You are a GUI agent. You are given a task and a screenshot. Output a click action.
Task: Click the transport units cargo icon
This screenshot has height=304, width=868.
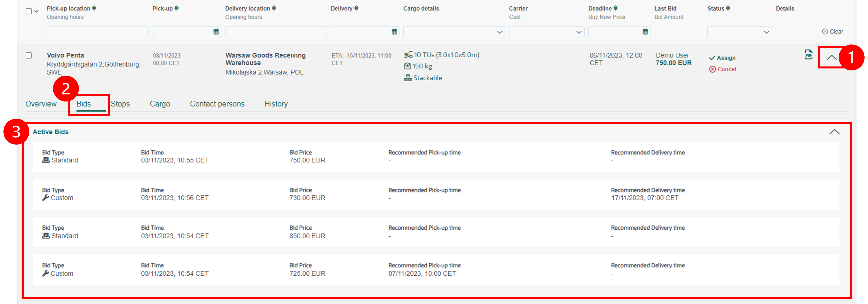[408, 55]
